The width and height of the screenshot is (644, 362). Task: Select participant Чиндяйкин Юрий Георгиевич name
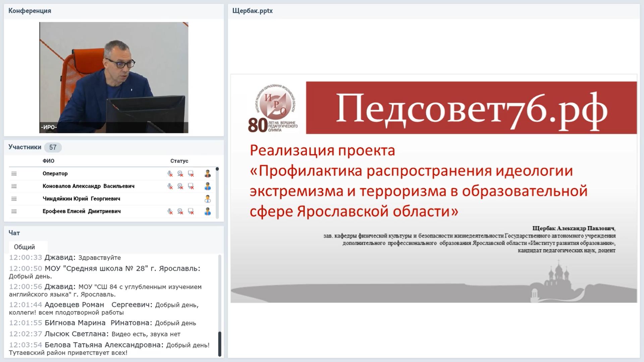[x=81, y=199]
